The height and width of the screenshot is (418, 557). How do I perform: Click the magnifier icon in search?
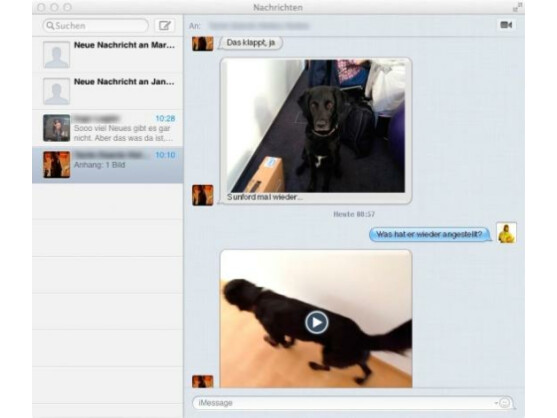[x=50, y=26]
